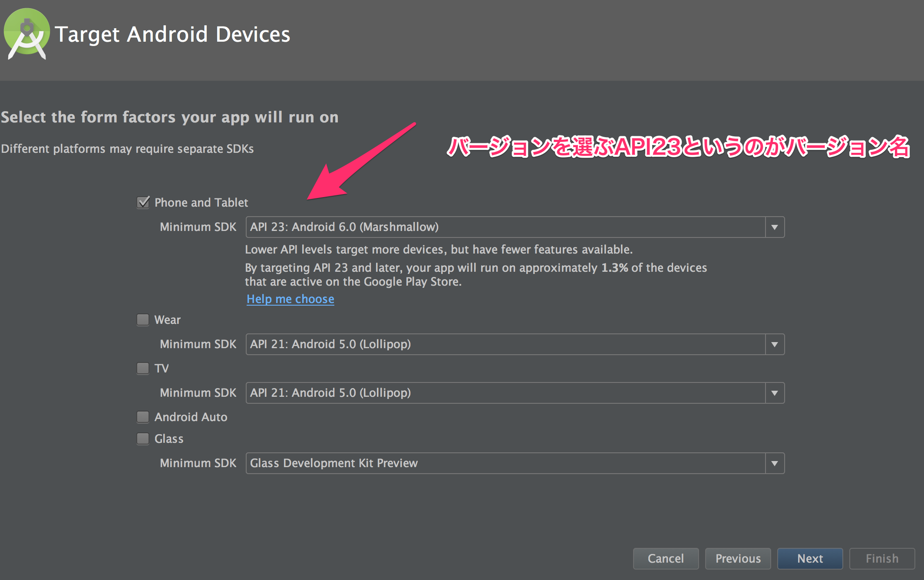Click the Phone and Tablet label
Image resolution: width=924 pixels, height=580 pixels.
coord(201,203)
